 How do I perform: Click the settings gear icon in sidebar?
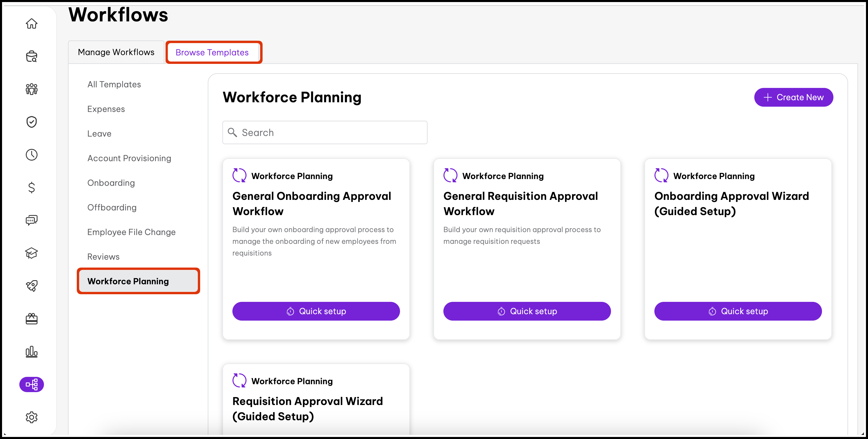pos(31,417)
